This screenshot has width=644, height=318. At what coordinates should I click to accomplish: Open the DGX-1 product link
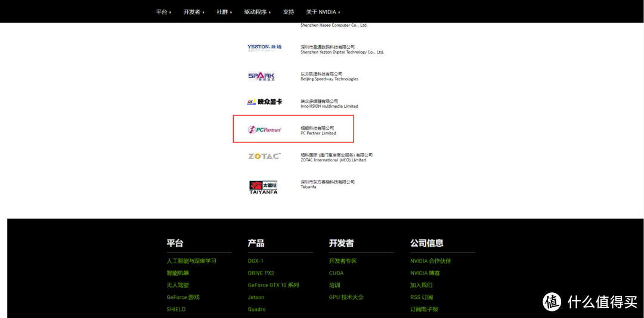[255, 261]
